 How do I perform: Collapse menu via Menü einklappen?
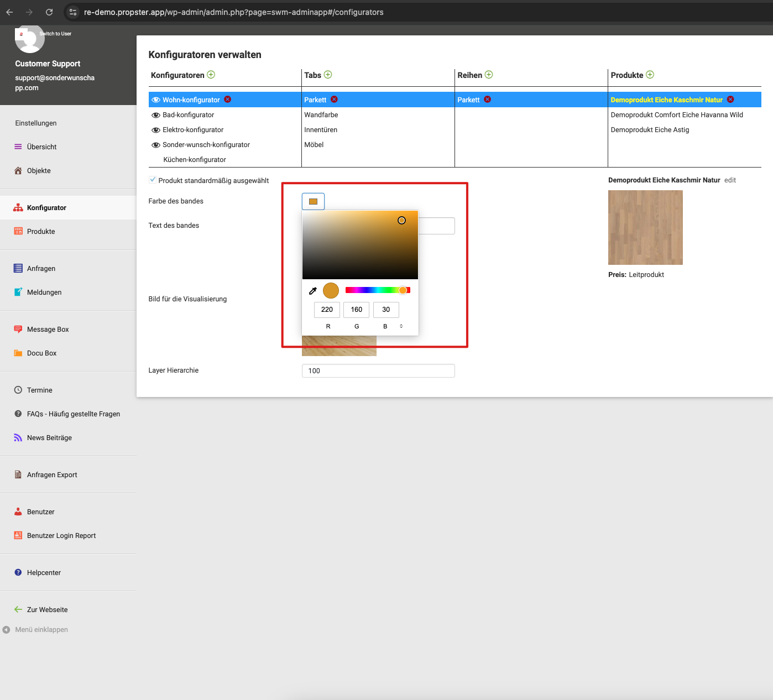(x=41, y=630)
